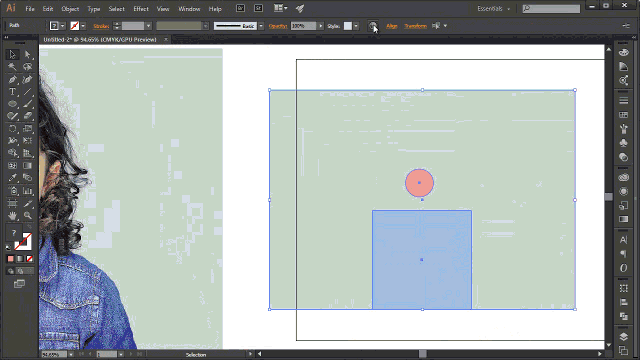640x360 pixels.
Task: Open zoom level dropdown in status bar
Action: tap(71, 354)
